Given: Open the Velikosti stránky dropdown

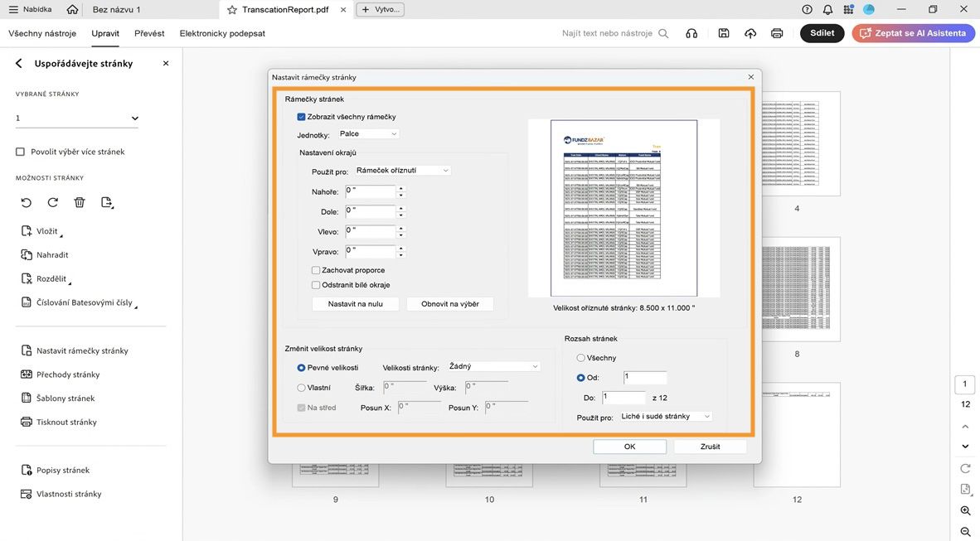Looking at the screenshot, I should (x=493, y=367).
